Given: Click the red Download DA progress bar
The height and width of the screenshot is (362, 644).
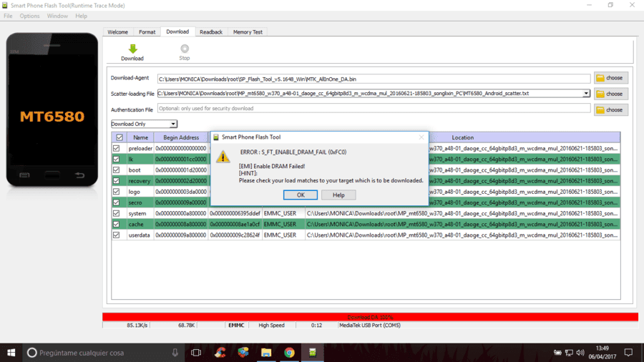Looking at the screenshot, I should click(x=370, y=317).
